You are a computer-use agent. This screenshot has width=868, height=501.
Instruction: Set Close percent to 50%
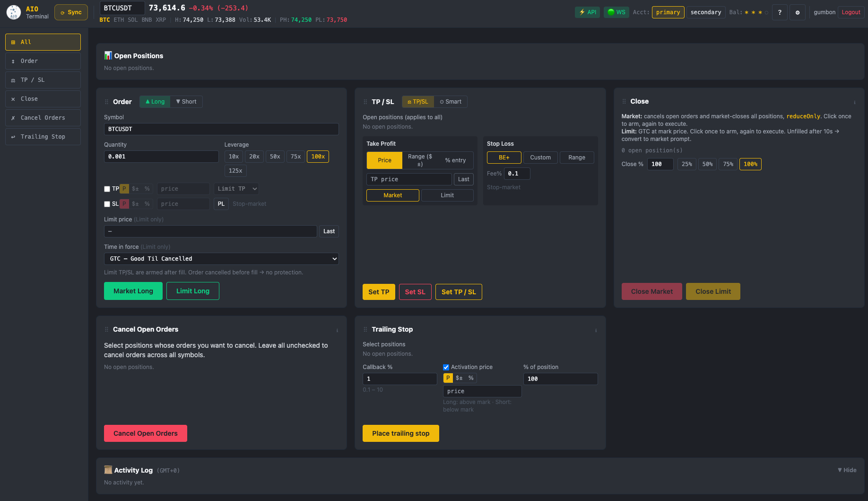(x=708, y=164)
